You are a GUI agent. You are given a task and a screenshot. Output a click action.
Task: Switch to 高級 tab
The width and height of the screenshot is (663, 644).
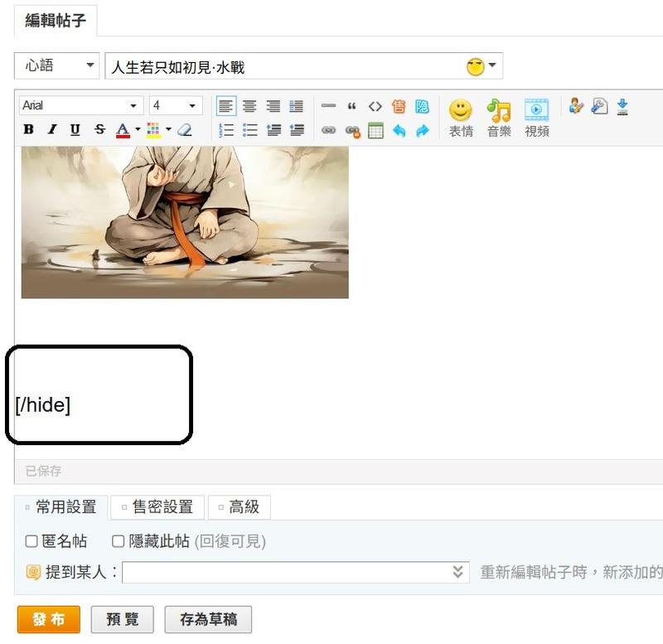tap(240, 506)
